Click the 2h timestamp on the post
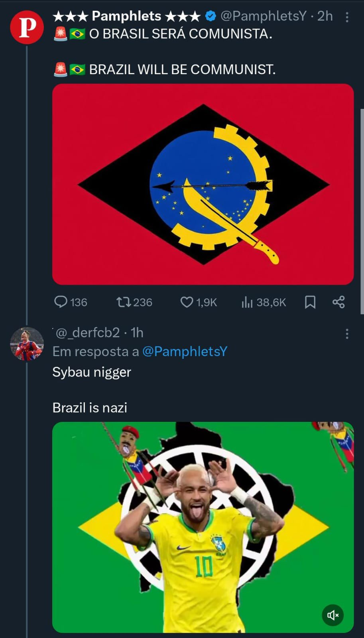The image size is (364, 638). click(325, 16)
